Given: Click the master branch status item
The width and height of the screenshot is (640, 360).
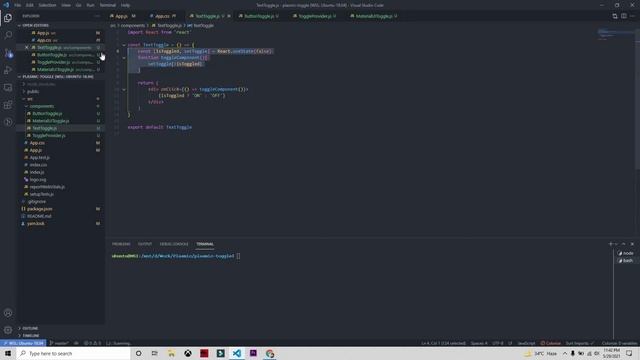Looking at the screenshot, I should 59,343.
